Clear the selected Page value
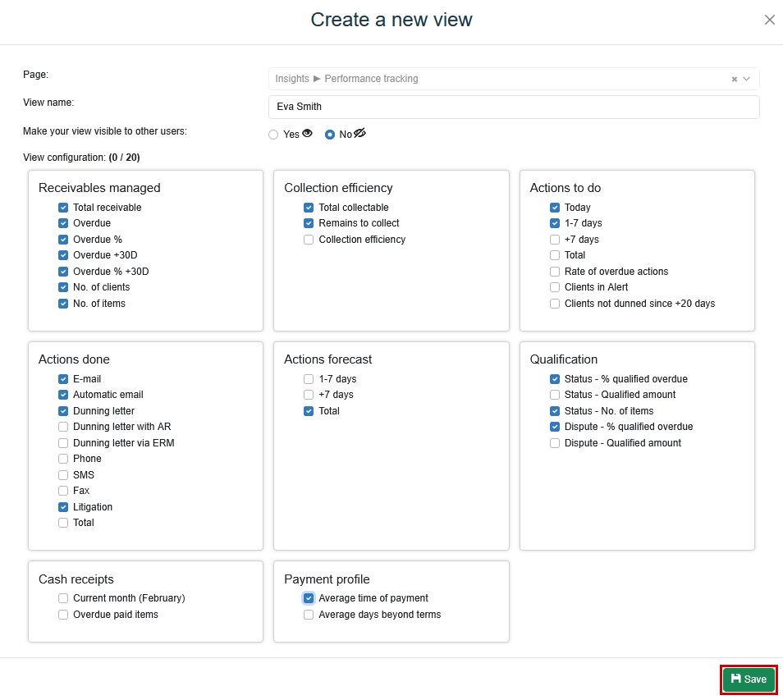Image resolution: width=783 pixels, height=700 pixels. click(x=735, y=80)
